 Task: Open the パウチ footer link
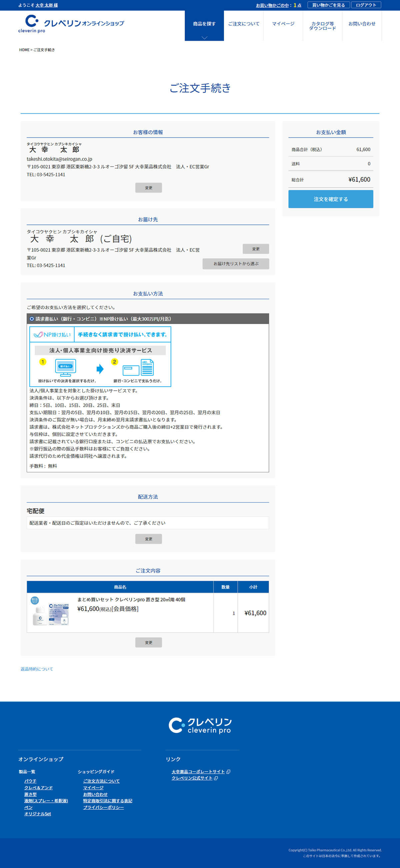[30, 781]
